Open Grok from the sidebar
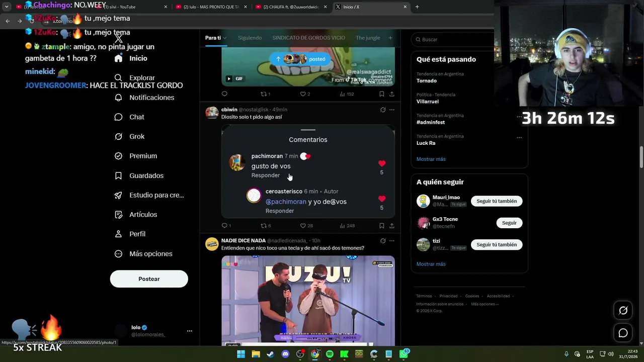 pos(129,136)
